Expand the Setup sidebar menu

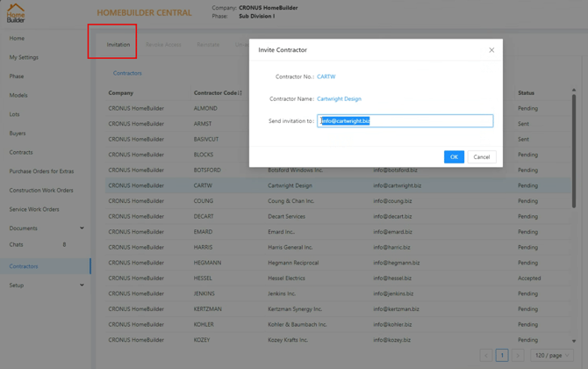point(82,285)
